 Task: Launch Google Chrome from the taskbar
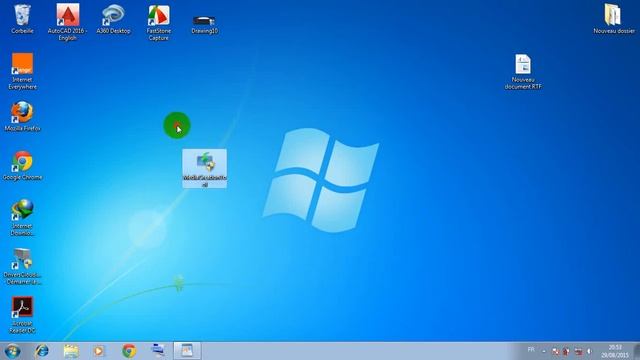coord(129,351)
